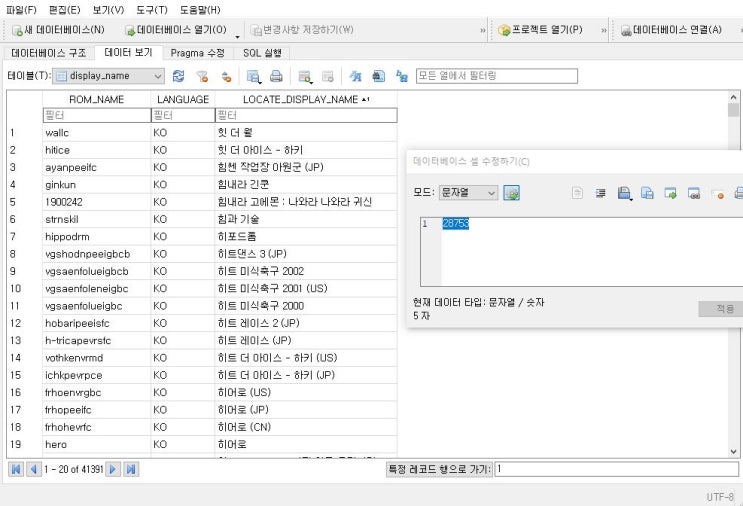Jump to the last page of records

[131, 470]
